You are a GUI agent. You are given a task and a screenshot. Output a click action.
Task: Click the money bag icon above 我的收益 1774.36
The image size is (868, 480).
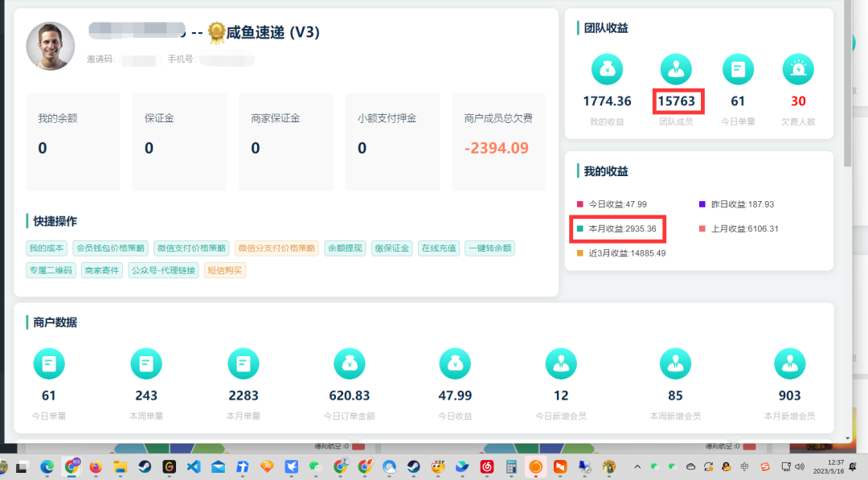(607, 69)
